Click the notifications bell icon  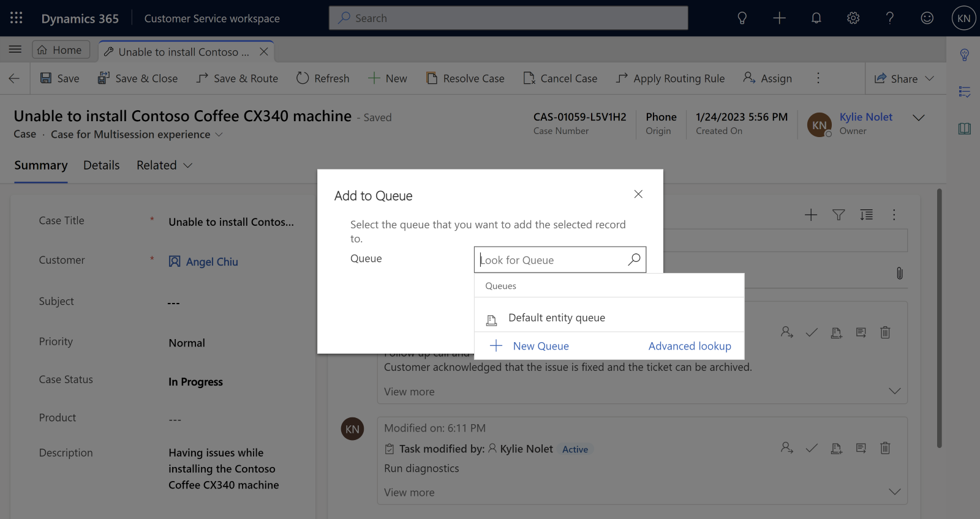pos(816,18)
